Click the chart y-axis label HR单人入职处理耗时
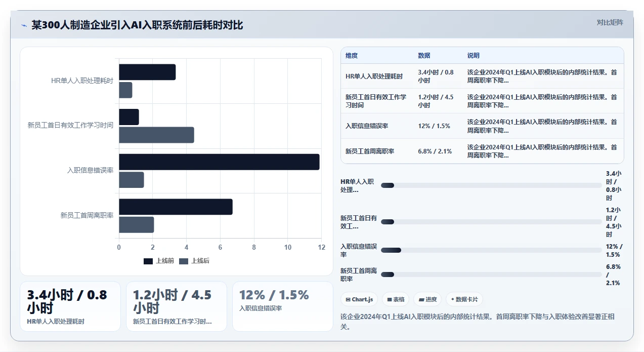Image resolution: width=644 pixels, height=352 pixels. (82, 81)
